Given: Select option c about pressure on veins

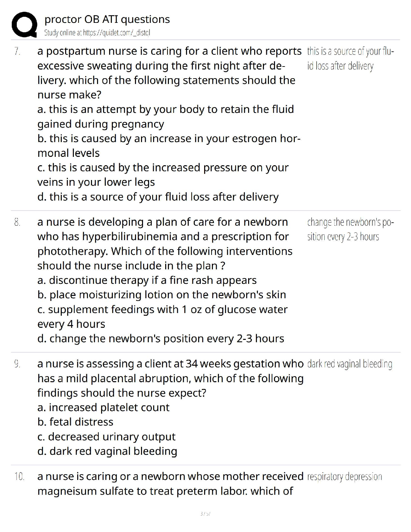Looking at the screenshot, I should [163, 175].
